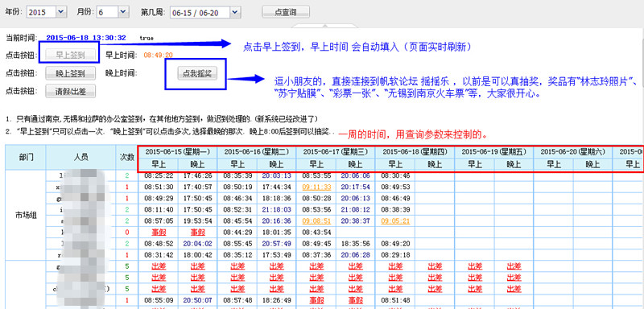
Task: Click the 请假/出差 button
Action: 70,92
